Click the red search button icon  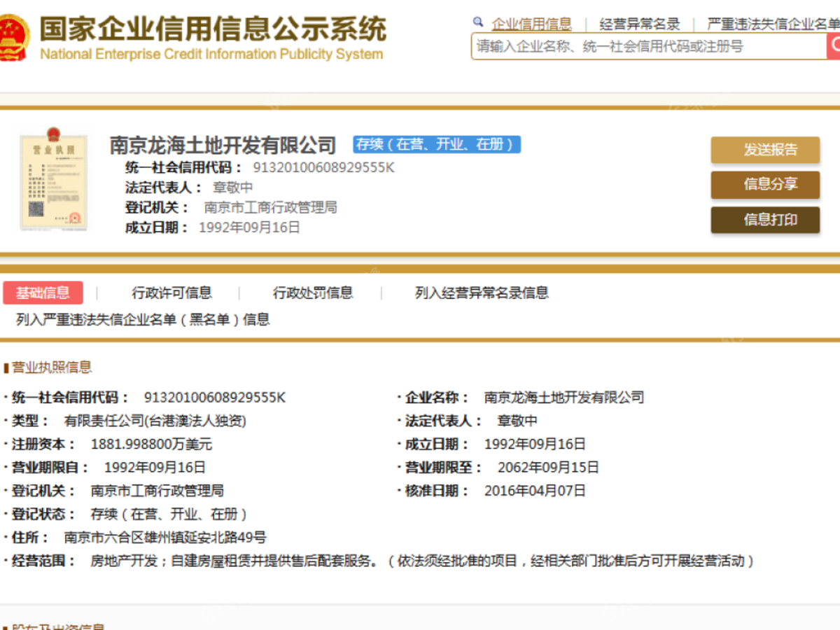click(x=834, y=46)
